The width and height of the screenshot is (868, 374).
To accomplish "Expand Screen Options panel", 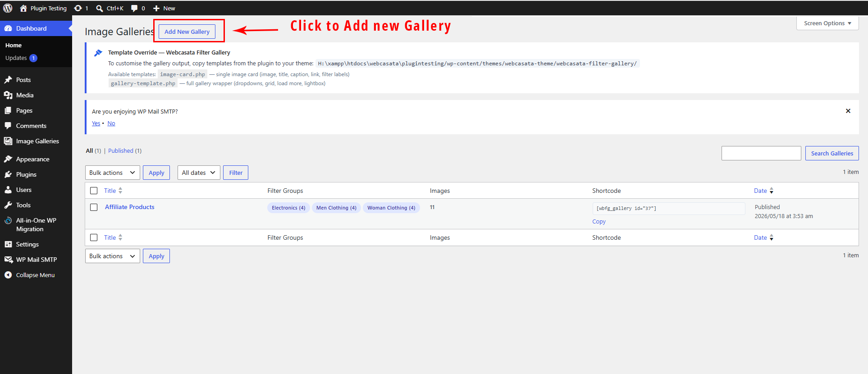I will [827, 23].
